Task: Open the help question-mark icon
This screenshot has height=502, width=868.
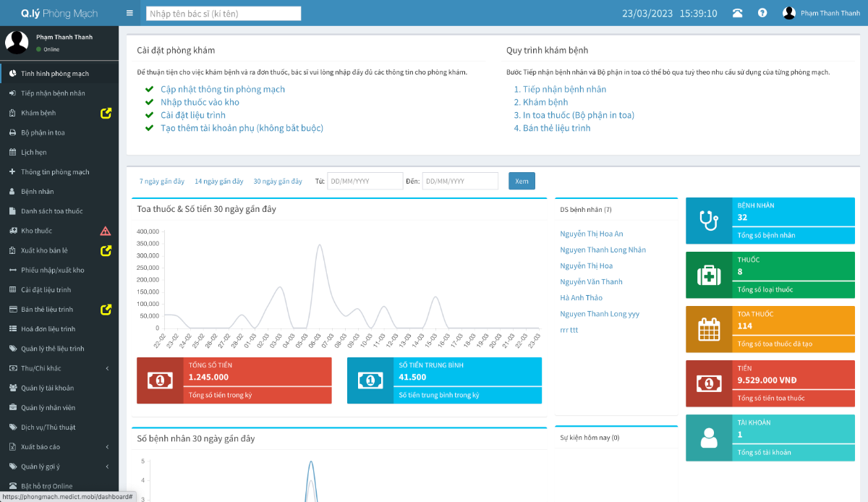Action: [762, 12]
